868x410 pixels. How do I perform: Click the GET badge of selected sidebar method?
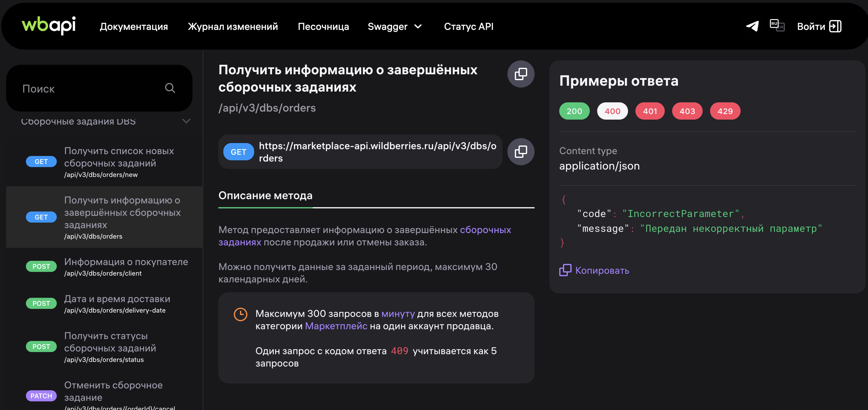click(41, 217)
